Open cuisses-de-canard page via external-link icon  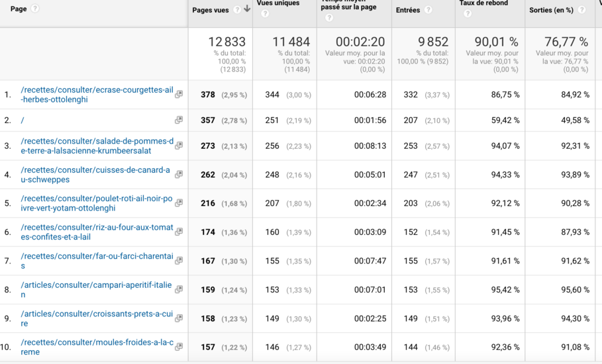[x=179, y=175]
